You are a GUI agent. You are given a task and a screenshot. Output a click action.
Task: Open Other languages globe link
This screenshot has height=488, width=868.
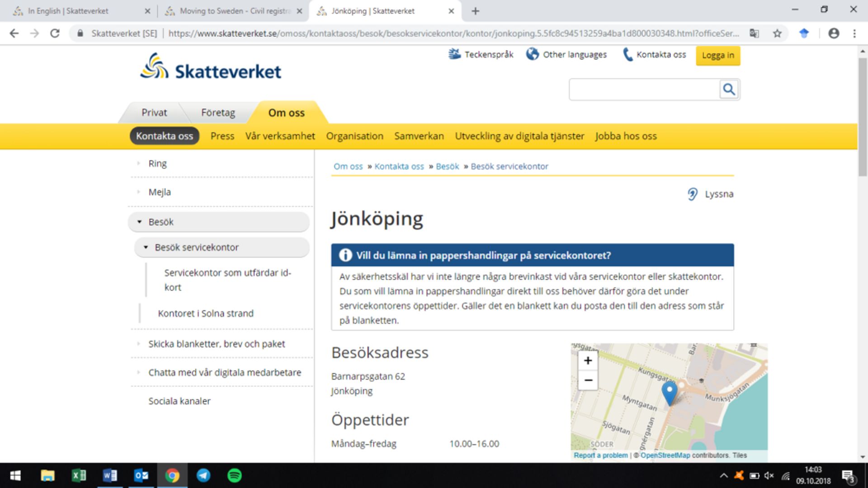(x=566, y=55)
